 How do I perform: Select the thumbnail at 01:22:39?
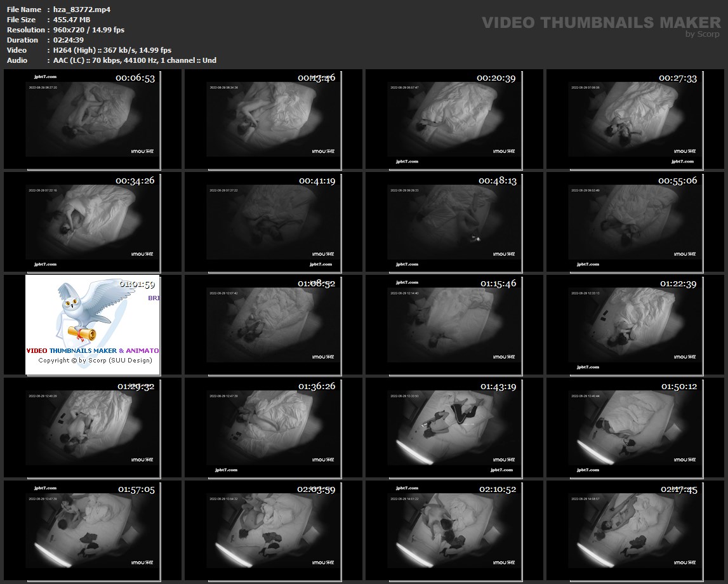636,324
